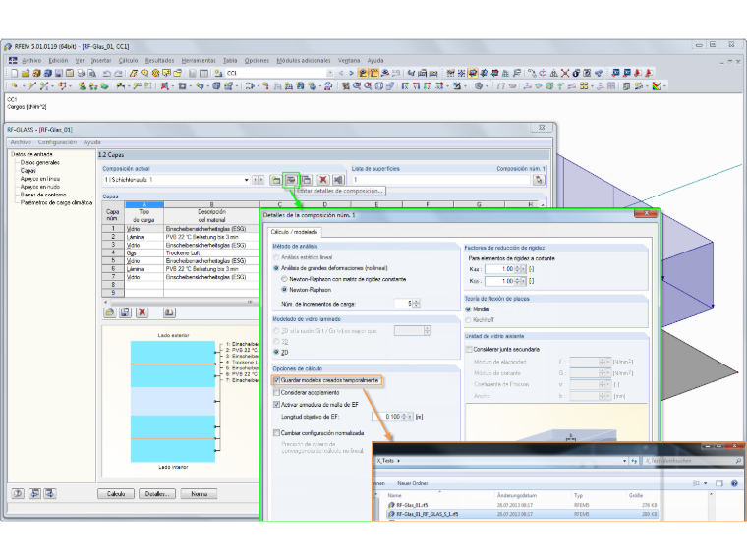Select the Mindlin plate theory option
Screen dimensions: 747x560
[x=468, y=309]
